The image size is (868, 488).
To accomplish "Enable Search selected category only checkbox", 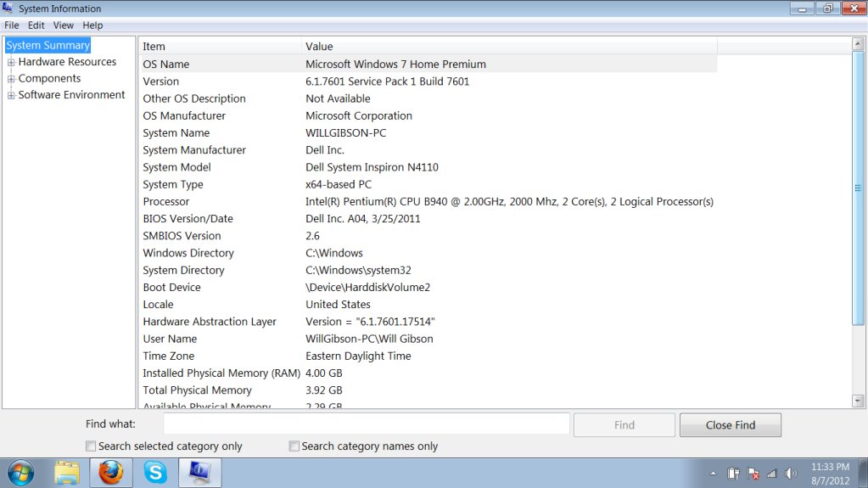I will click(91, 446).
